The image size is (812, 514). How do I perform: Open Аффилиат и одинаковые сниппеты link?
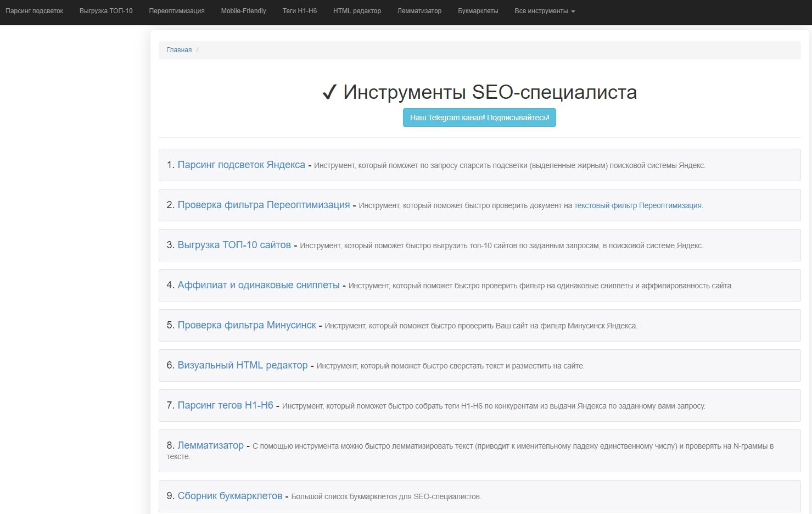pos(259,285)
